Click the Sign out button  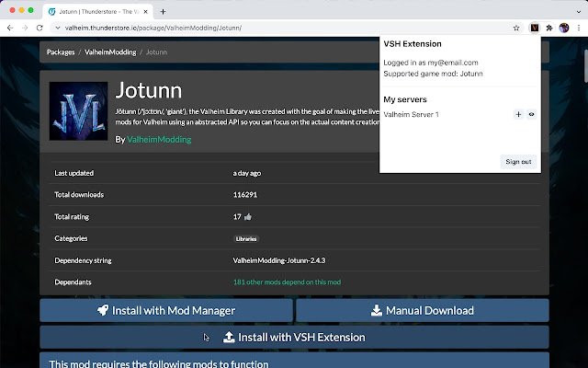point(518,162)
